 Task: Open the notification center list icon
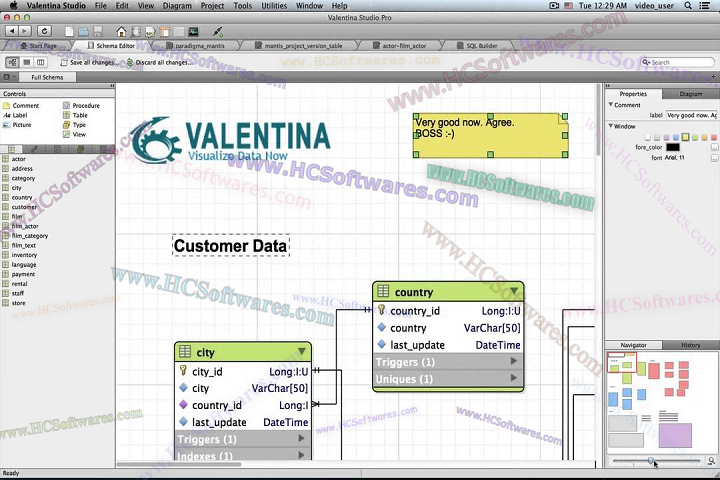[x=704, y=6]
